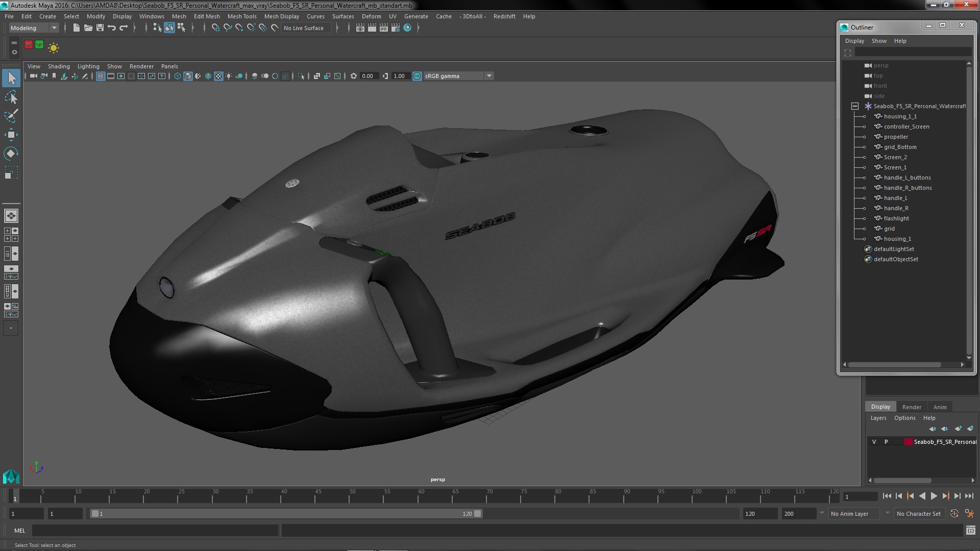Click the MEL command language label

(x=19, y=531)
